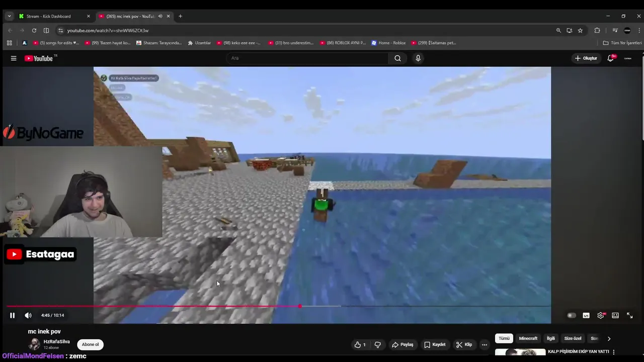This screenshot has width=644, height=362.
Task: Open the apps grid in bookmarks bar
Action: coord(9,43)
